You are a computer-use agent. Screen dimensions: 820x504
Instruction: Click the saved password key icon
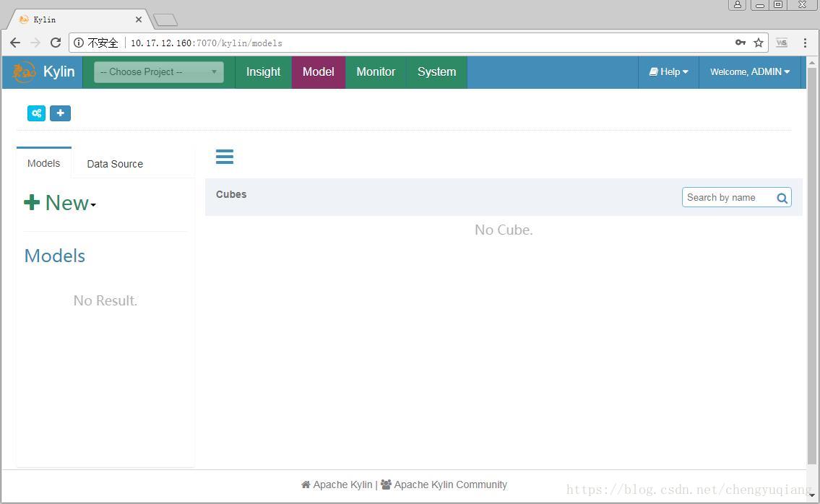pos(740,43)
